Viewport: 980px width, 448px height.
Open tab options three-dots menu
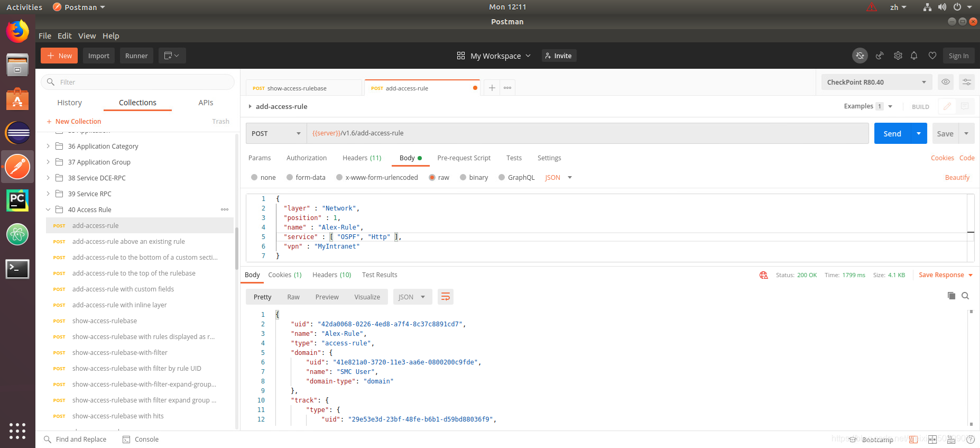click(x=507, y=88)
